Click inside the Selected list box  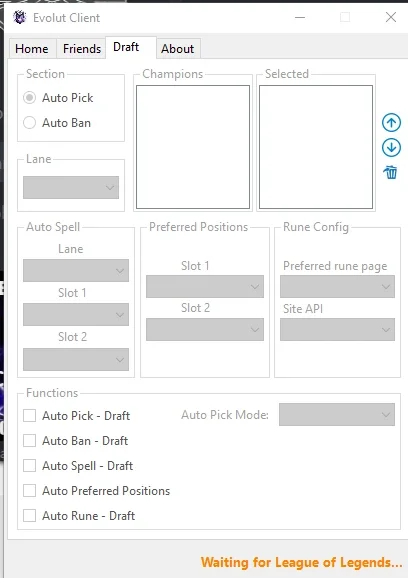coord(316,147)
